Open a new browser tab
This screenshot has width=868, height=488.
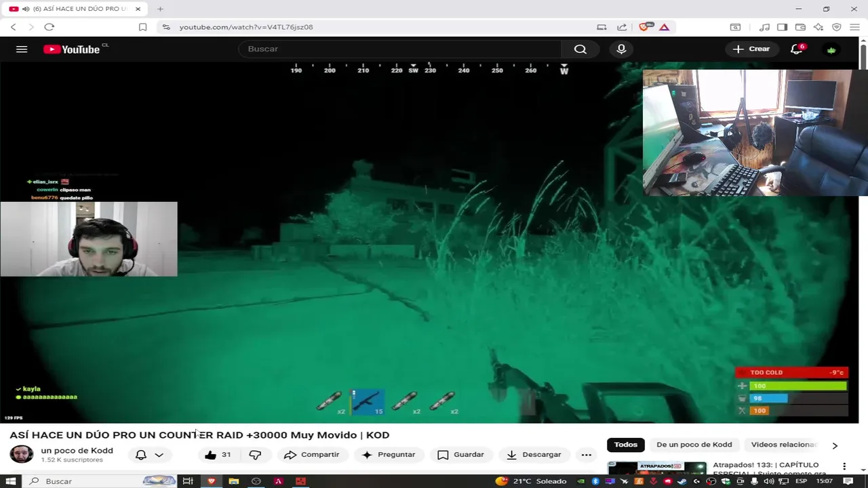click(x=160, y=9)
